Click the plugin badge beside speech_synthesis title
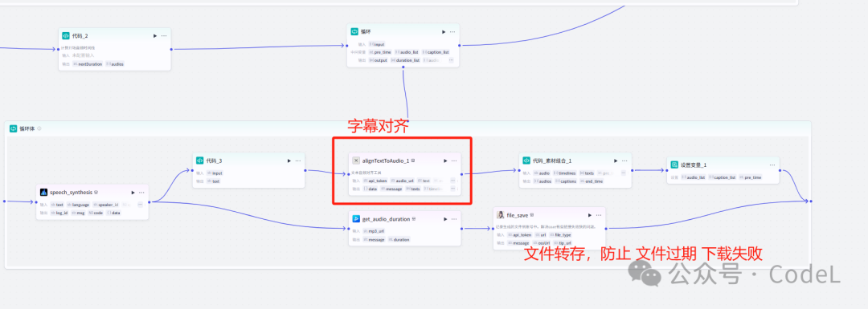868x309 pixels. [x=96, y=193]
